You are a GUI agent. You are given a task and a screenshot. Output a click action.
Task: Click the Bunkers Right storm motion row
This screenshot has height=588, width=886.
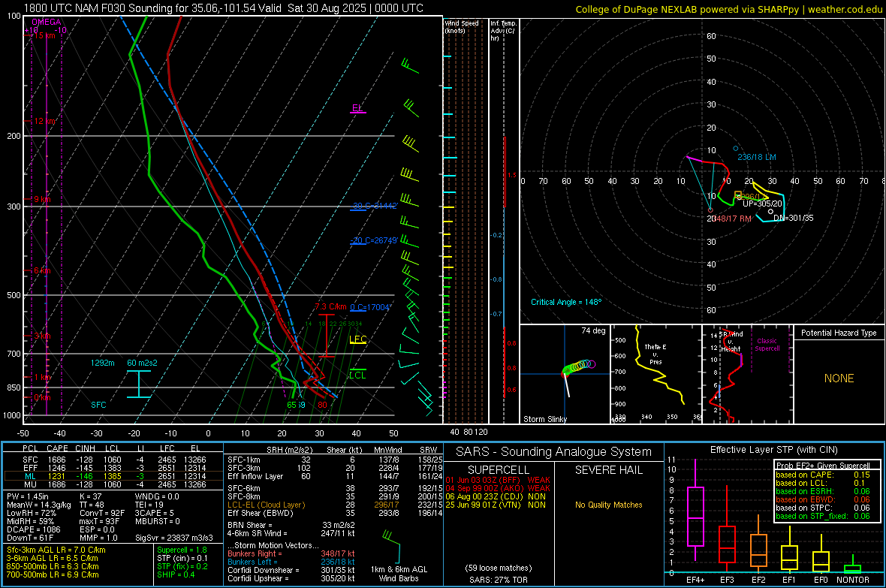[x=291, y=553]
